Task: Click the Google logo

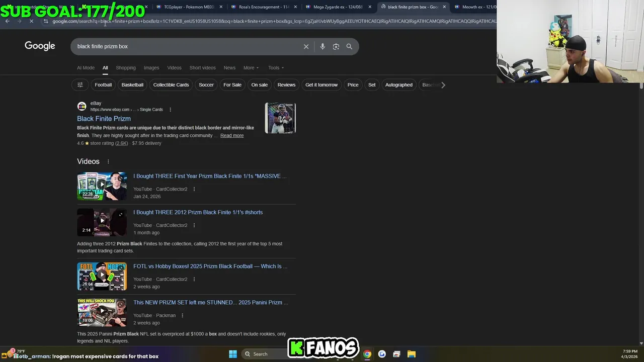Action: click(x=40, y=46)
